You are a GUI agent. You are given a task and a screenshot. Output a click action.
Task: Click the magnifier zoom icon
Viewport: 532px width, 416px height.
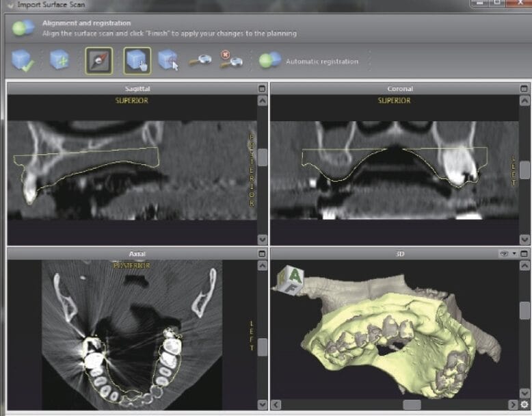(200, 61)
